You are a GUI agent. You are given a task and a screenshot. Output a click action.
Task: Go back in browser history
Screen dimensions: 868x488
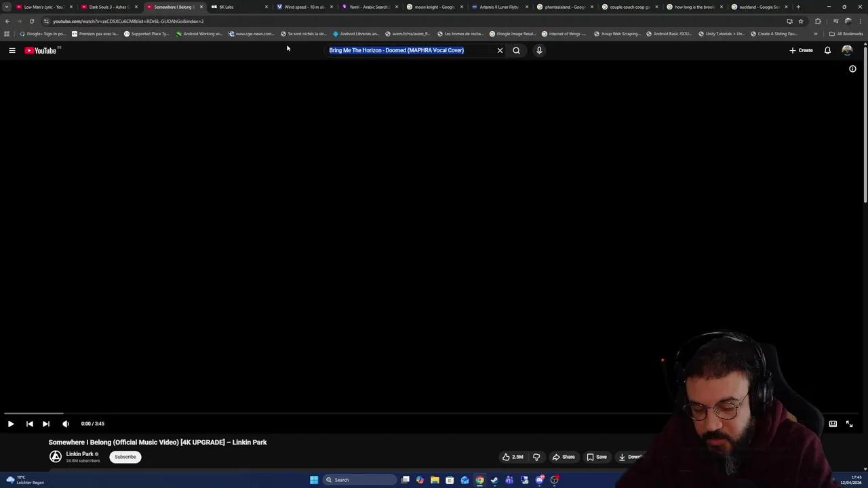[x=7, y=21]
